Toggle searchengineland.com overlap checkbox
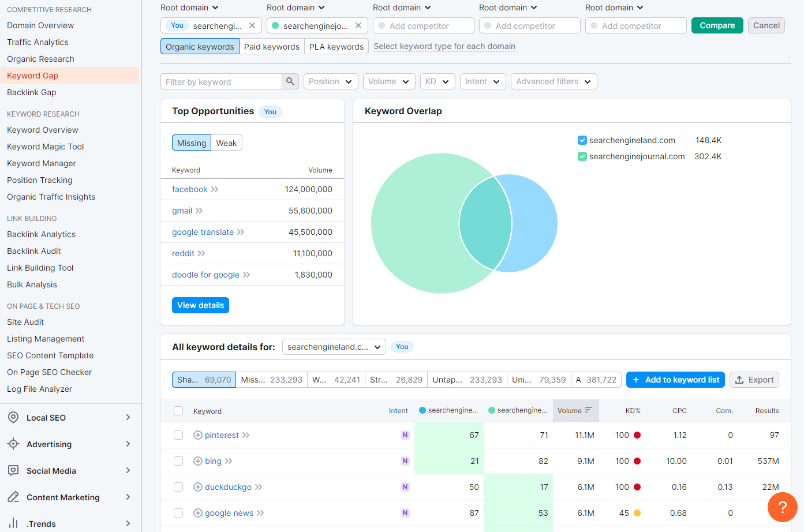Viewport: 804px width, 532px height. (582, 140)
